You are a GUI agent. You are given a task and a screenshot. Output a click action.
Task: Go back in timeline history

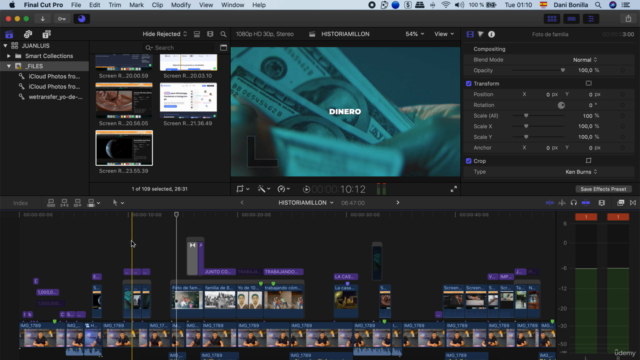[242, 202]
